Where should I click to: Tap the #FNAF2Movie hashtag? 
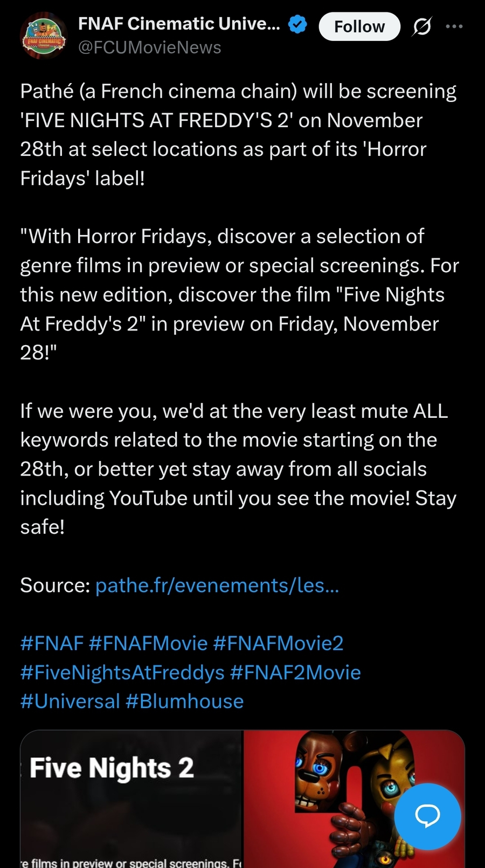click(x=295, y=672)
